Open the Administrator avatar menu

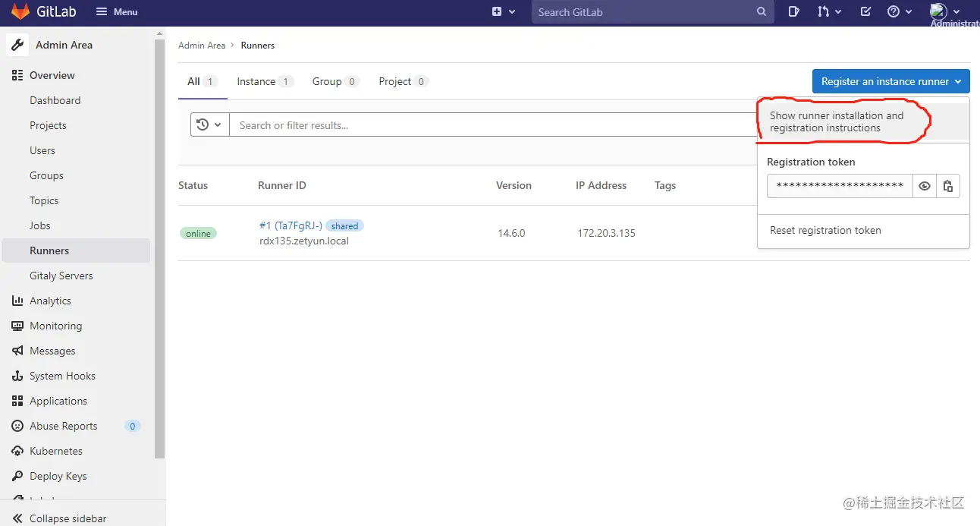click(x=945, y=11)
